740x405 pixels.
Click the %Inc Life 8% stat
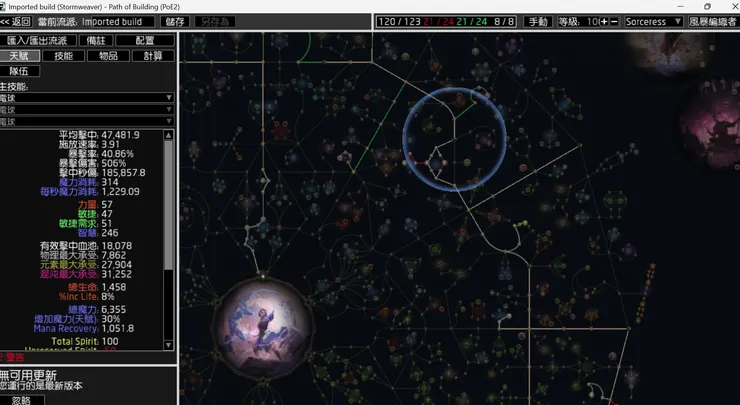(x=86, y=296)
